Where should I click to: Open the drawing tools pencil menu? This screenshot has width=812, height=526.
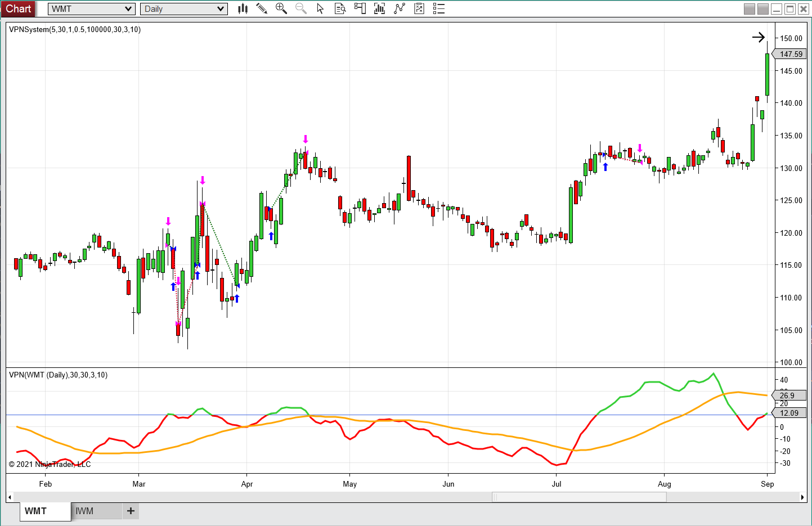tap(262, 8)
